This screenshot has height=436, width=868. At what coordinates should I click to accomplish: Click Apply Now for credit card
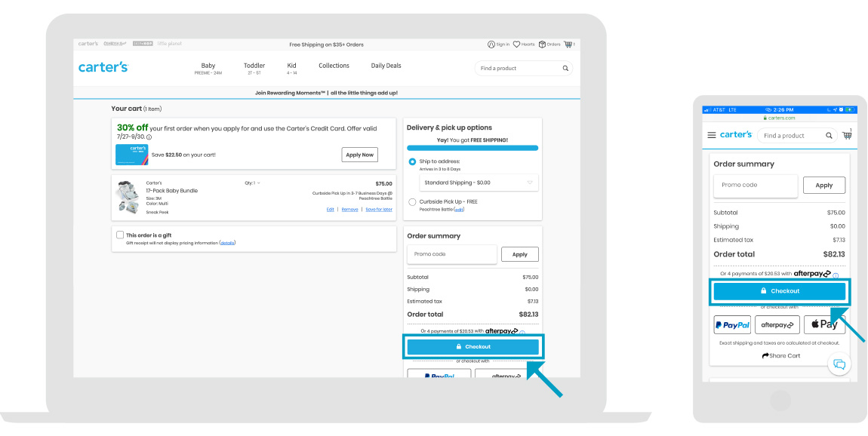click(x=360, y=155)
